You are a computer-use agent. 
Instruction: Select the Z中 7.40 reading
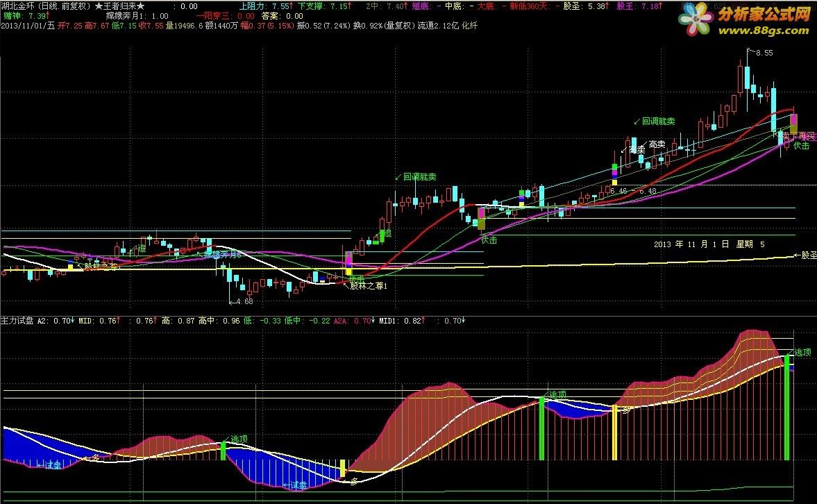point(387,6)
